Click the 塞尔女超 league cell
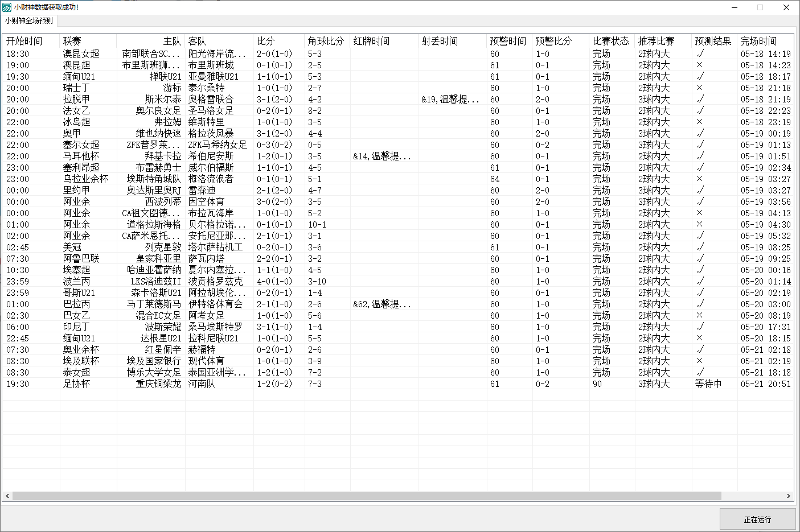 [x=81, y=145]
